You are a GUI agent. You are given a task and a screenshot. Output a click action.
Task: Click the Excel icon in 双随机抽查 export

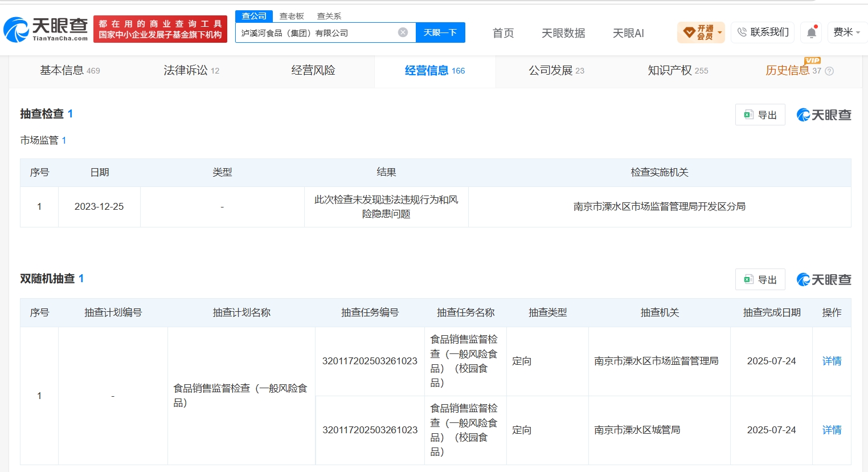(x=748, y=279)
